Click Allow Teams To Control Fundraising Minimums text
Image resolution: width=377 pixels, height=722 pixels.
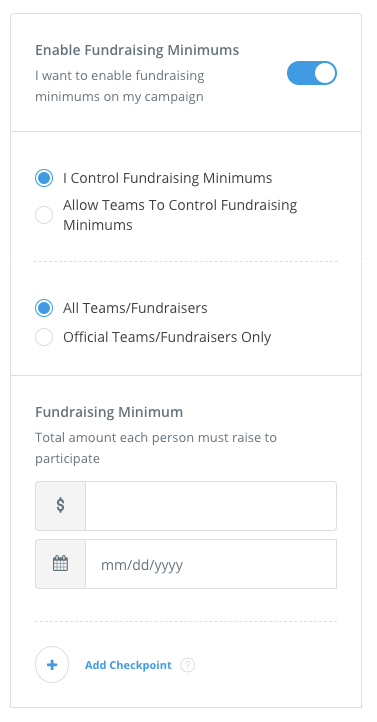180,215
